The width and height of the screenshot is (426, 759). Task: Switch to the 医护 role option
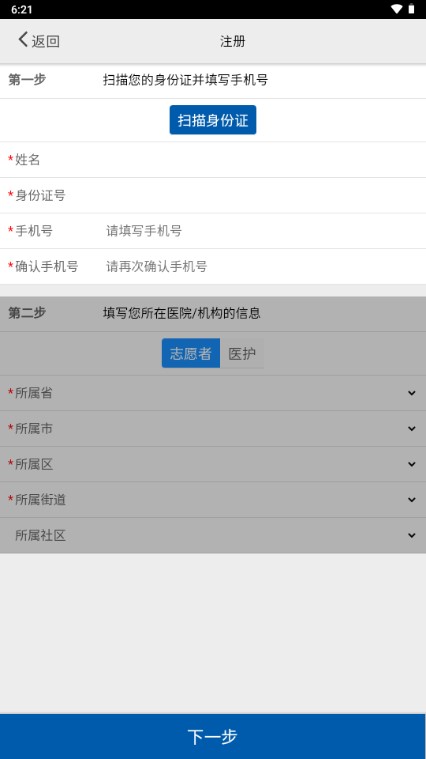pyautogui.click(x=242, y=353)
